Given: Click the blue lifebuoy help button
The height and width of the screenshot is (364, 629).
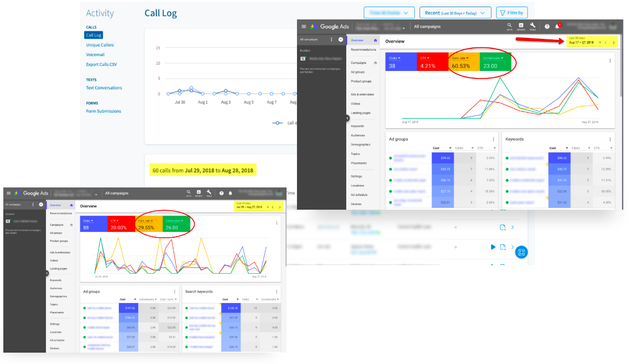Looking at the screenshot, I should tap(521, 252).
